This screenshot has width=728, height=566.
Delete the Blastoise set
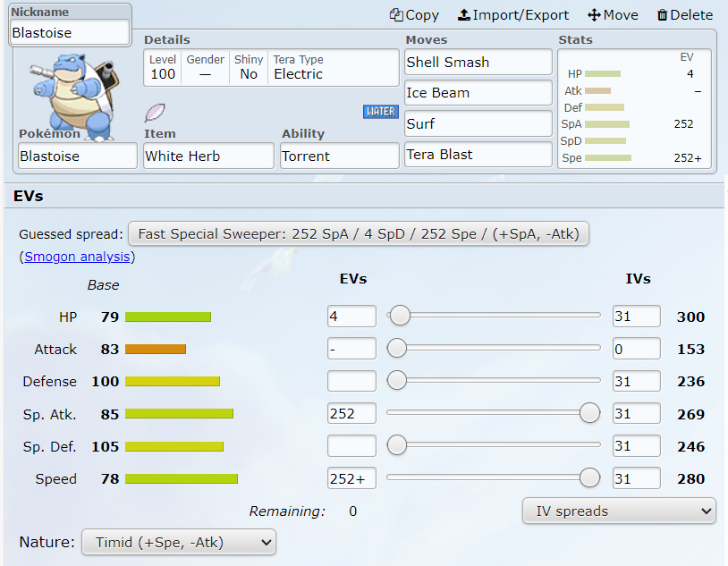pos(684,15)
